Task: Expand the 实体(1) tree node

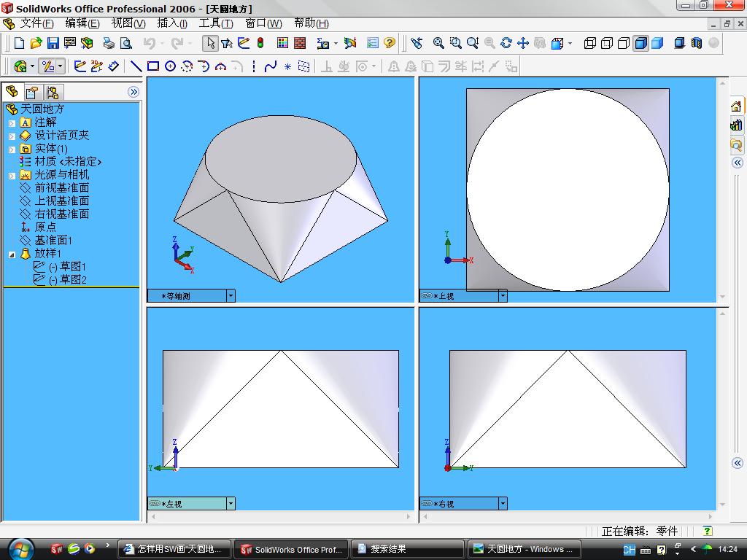Action: [12, 149]
